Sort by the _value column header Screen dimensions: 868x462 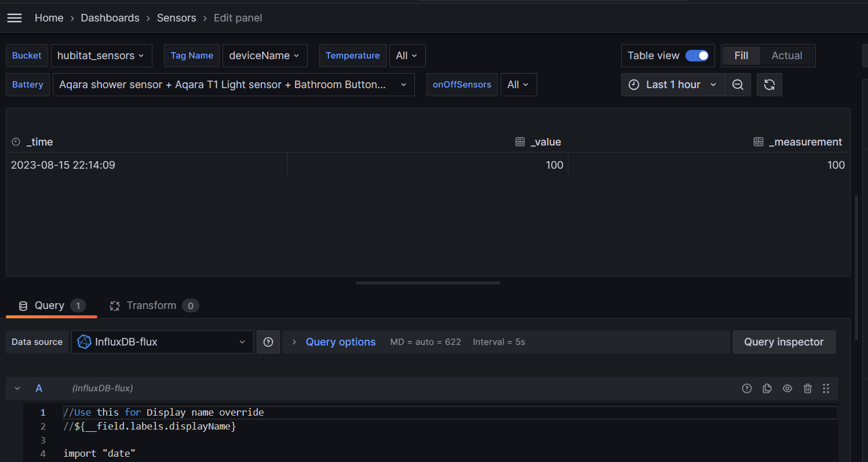tap(545, 142)
